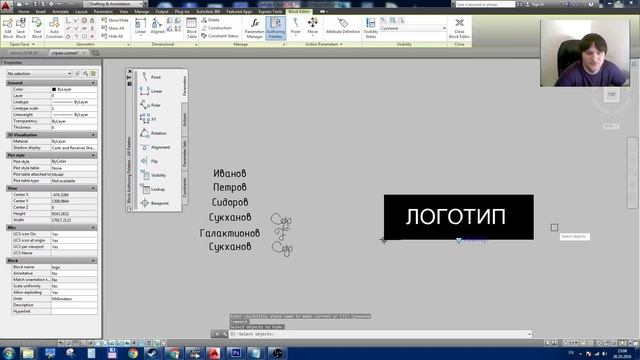The width and height of the screenshot is (640, 360).
Task: Click Close Block Editor
Action: [459, 28]
